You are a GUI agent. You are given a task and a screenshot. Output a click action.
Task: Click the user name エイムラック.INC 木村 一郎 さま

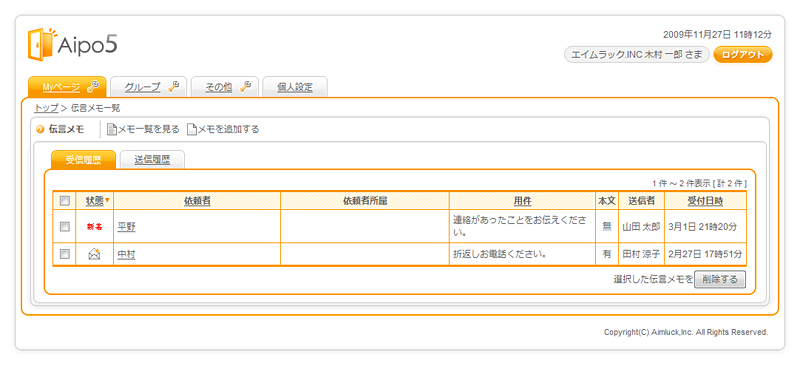pyautogui.click(x=637, y=55)
